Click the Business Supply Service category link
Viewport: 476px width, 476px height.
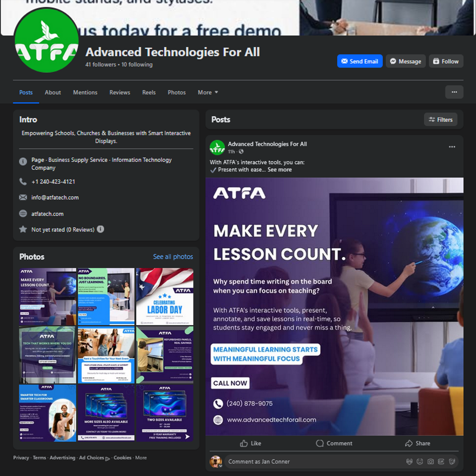tap(78, 160)
